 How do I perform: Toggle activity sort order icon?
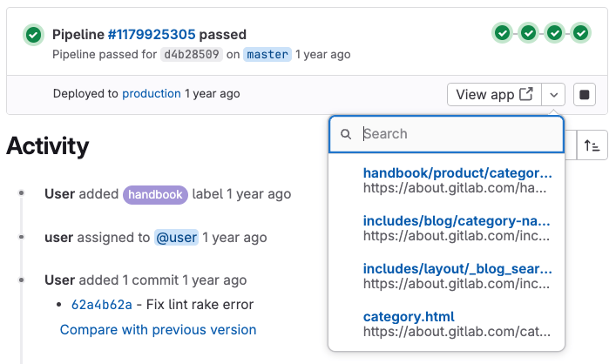click(x=592, y=145)
